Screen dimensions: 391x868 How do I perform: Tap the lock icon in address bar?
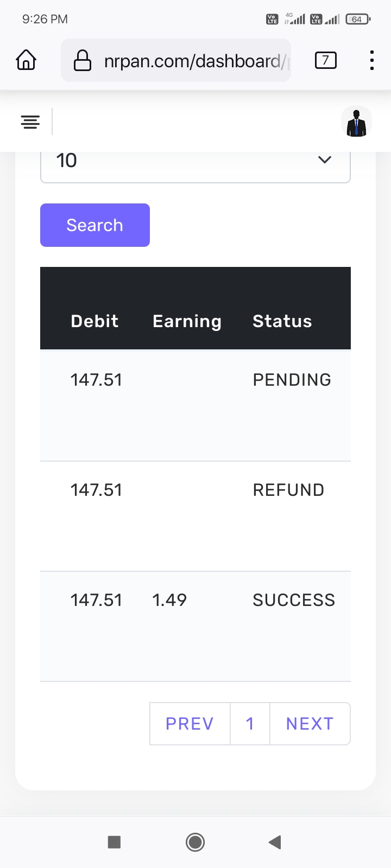click(x=82, y=60)
